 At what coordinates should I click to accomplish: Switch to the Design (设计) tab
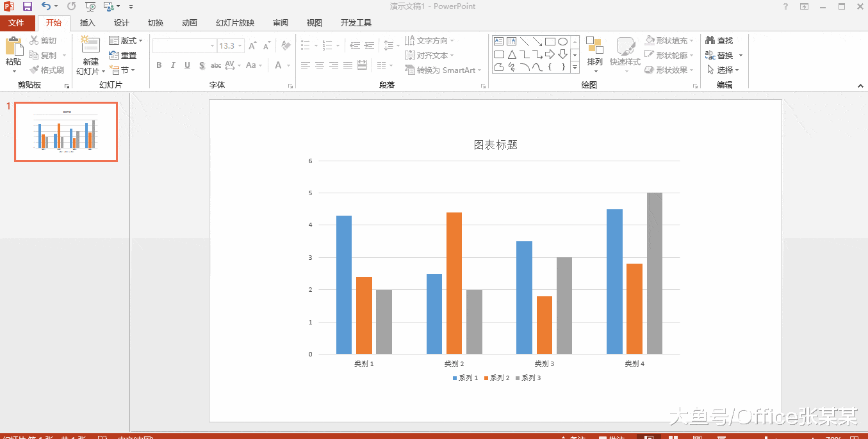[x=122, y=23]
